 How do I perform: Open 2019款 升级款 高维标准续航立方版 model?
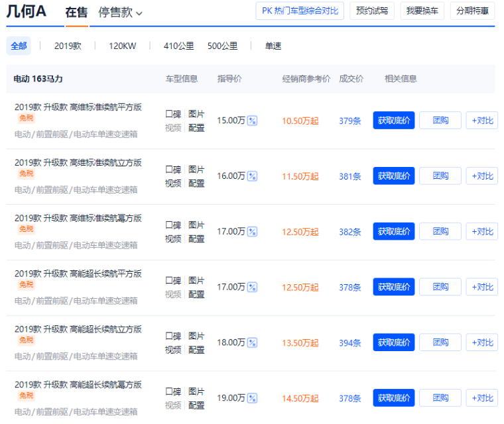tap(78, 163)
